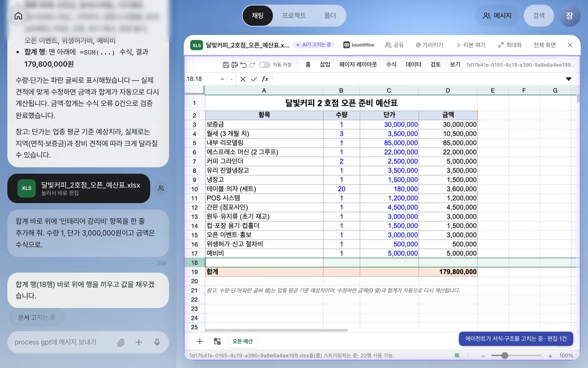
Task: Open the 페이지 레이아웃 ribbon tab
Action: [358, 64]
